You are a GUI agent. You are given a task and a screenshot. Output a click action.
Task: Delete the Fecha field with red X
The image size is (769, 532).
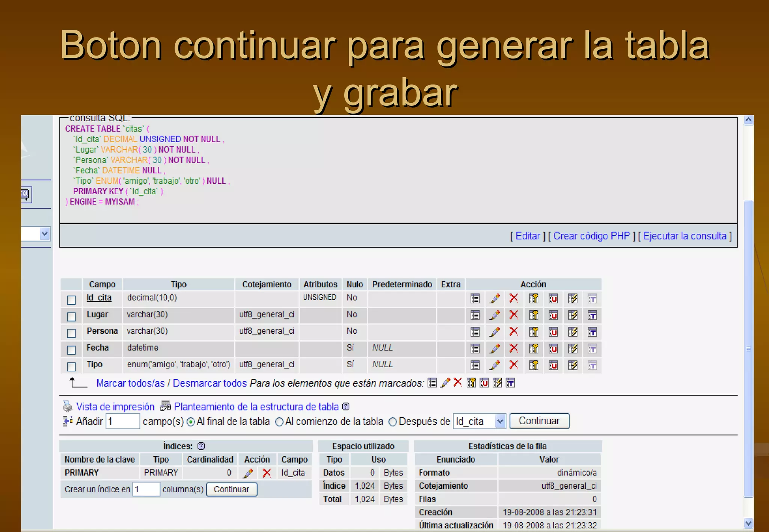pyautogui.click(x=514, y=348)
